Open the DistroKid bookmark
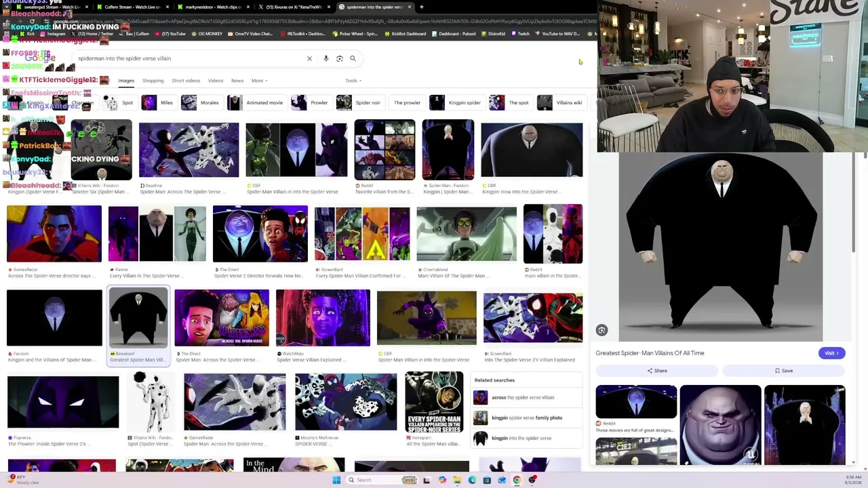868x488 pixels. coord(493,33)
